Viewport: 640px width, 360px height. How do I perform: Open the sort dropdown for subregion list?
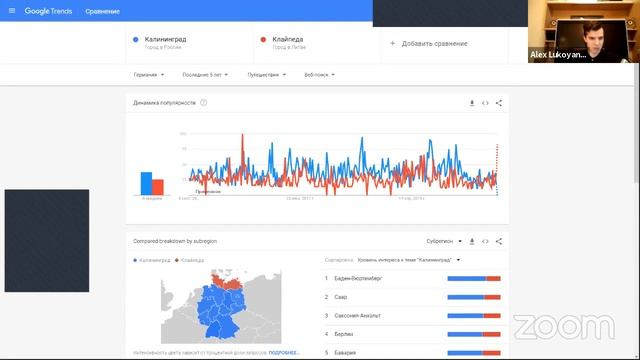409,260
